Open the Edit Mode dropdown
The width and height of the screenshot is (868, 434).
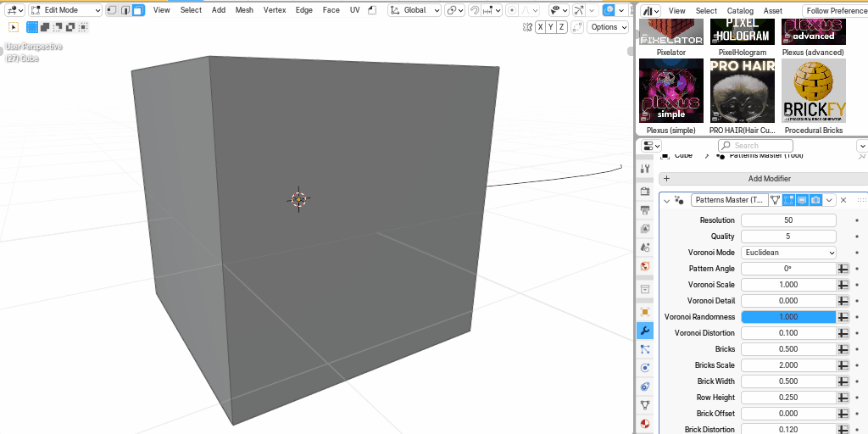(x=65, y=10)
